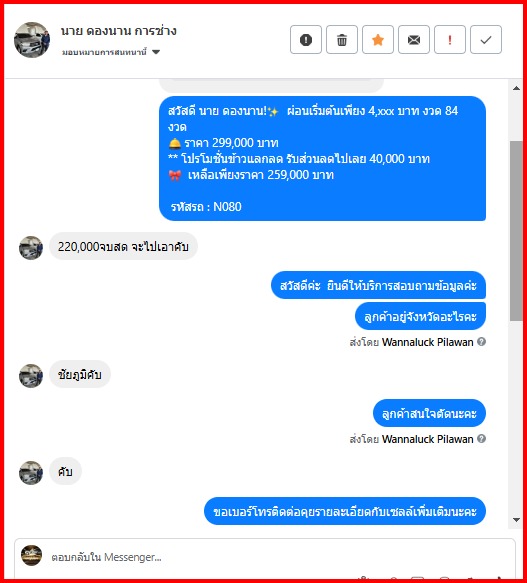Mark conversation done with checkmark icon
Viewport: 527px width, 583px height.
point(486,40)
